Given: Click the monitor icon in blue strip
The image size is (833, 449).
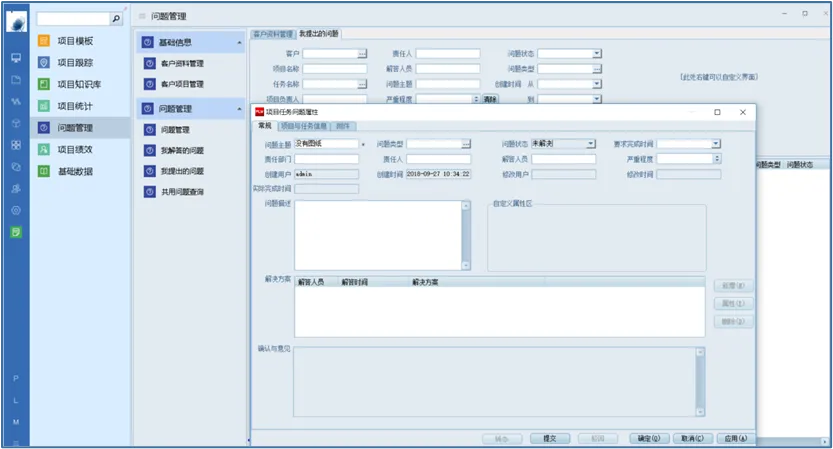Looking at the screenshot, I should point(16,58).
